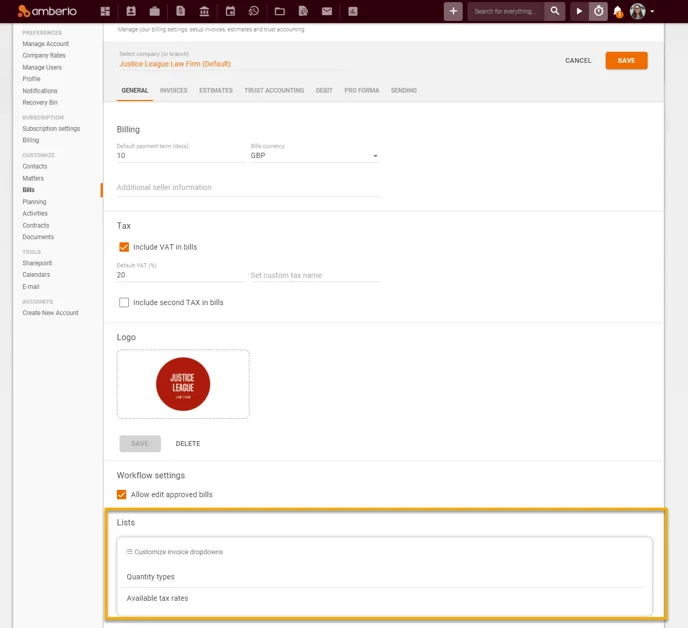Open the Matters briefcase icon
The image size is (688, 628).
154,11
